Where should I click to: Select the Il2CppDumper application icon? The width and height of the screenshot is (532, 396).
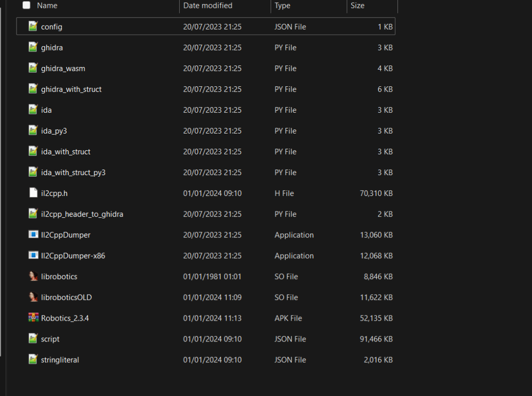tap(33, 234)
